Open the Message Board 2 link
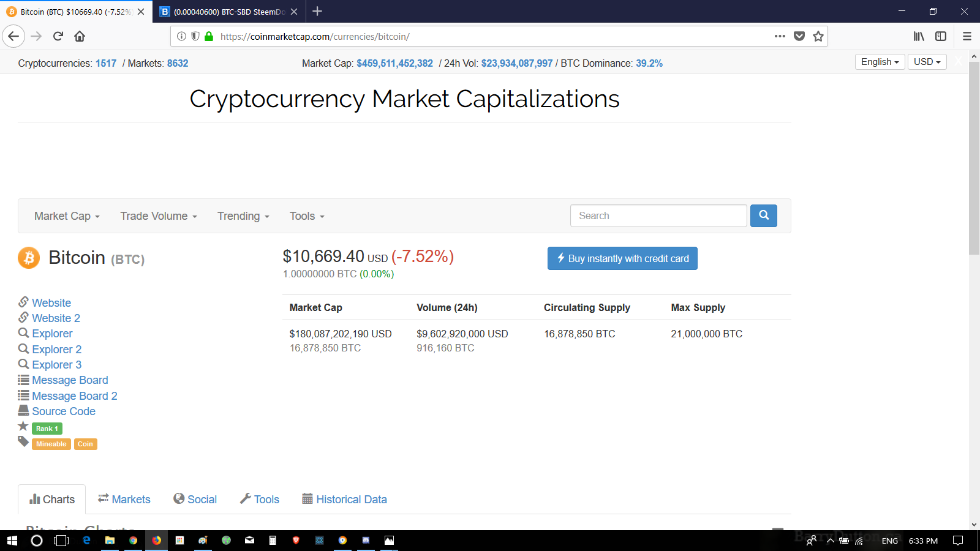 (x=74, y=396)
